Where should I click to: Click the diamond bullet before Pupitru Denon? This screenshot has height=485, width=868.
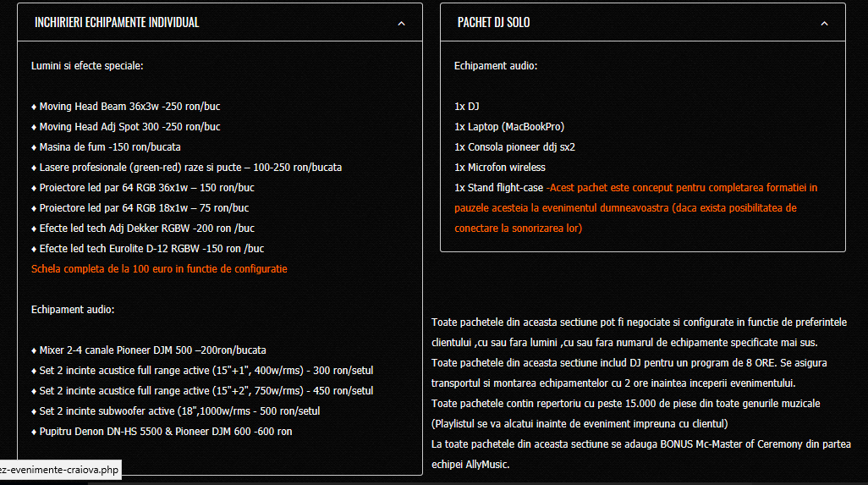click(34, 432)
